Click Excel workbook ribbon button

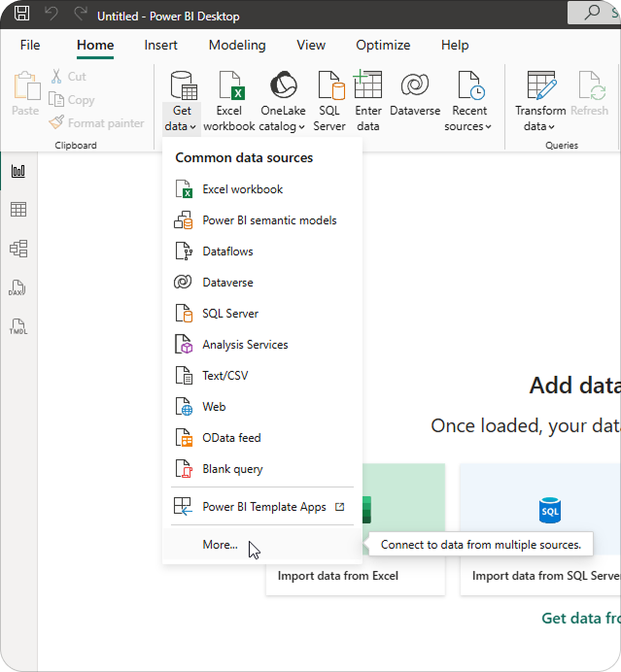[x=229, y=102]
